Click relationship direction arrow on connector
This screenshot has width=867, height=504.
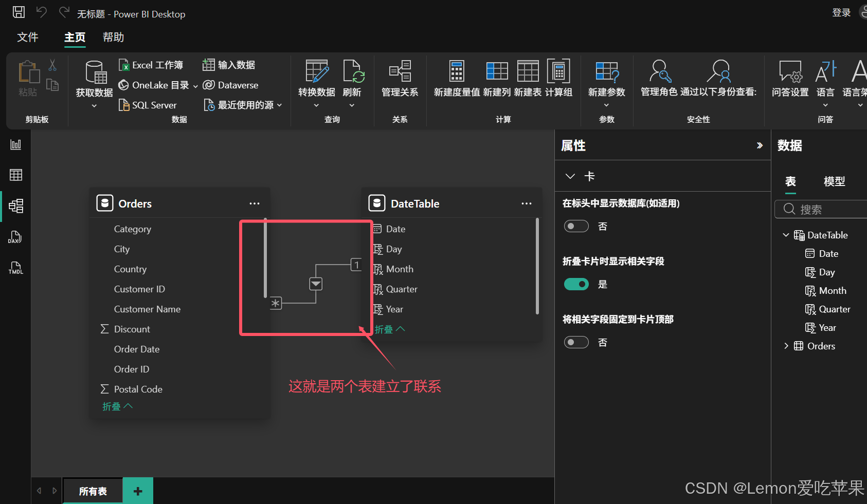coord(316,284)
